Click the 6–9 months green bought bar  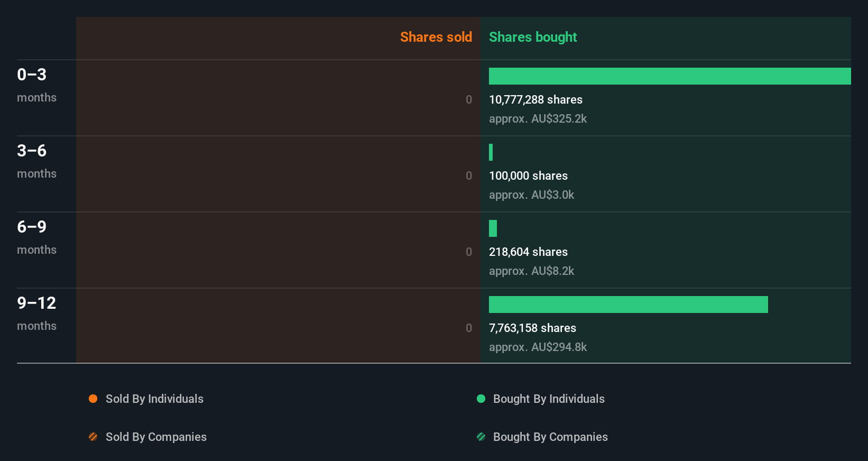tap(493, 228)
